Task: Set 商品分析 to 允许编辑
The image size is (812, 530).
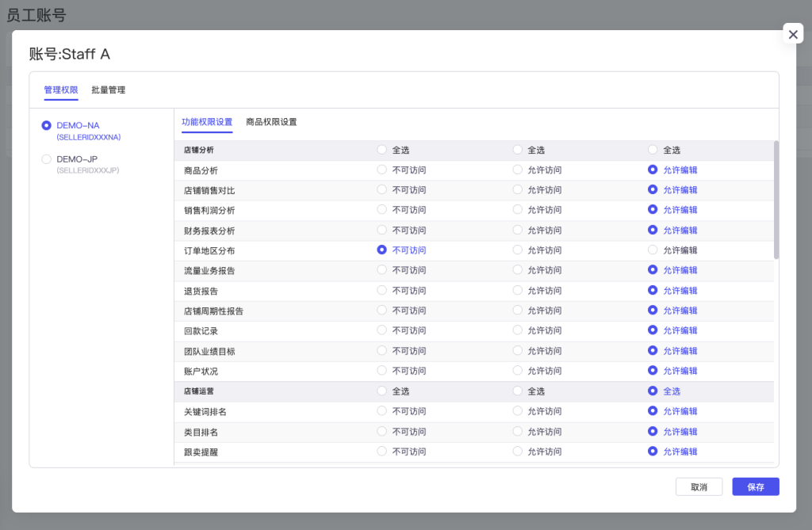Action: tap(653, 170)
